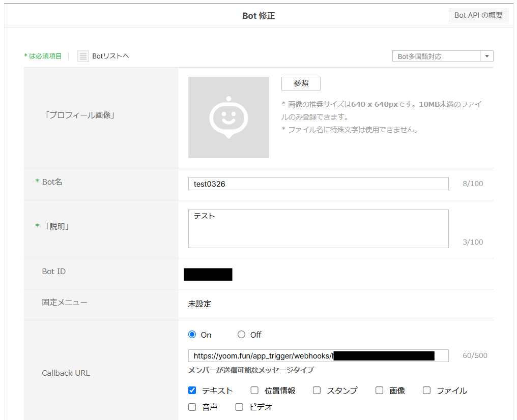This screenshot has width=517, height=420.
Task: Click the Bot list icon
Action: 83,56
